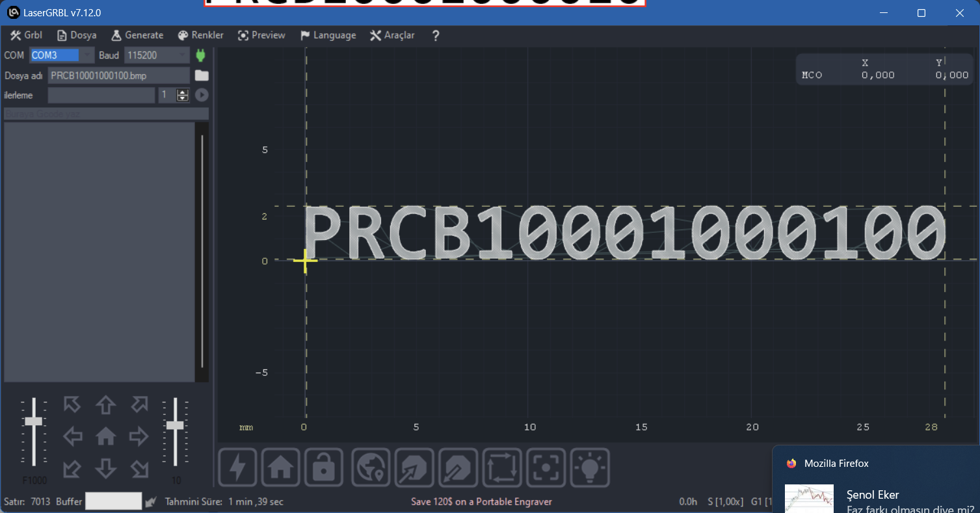Click the focus target button
Image resolution: width=980 pixels, height=513 pixels.
click(546, 467)
